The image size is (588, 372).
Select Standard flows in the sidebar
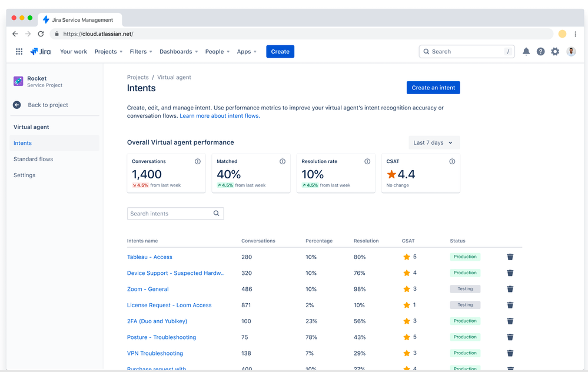pos(33,159)
